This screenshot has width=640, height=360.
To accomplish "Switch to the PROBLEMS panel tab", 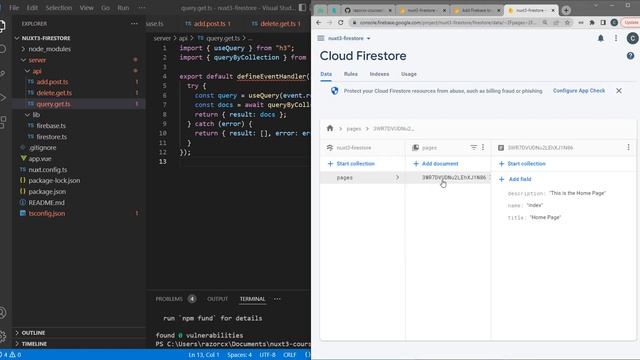I will [169, 299].
